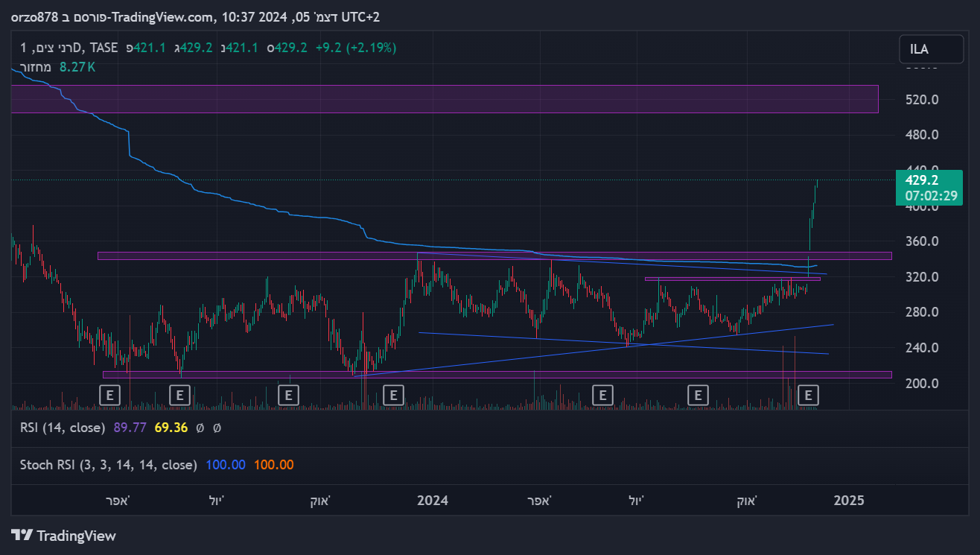
Task: Click the volume value '8.27K'
Action: coord(77,67)
